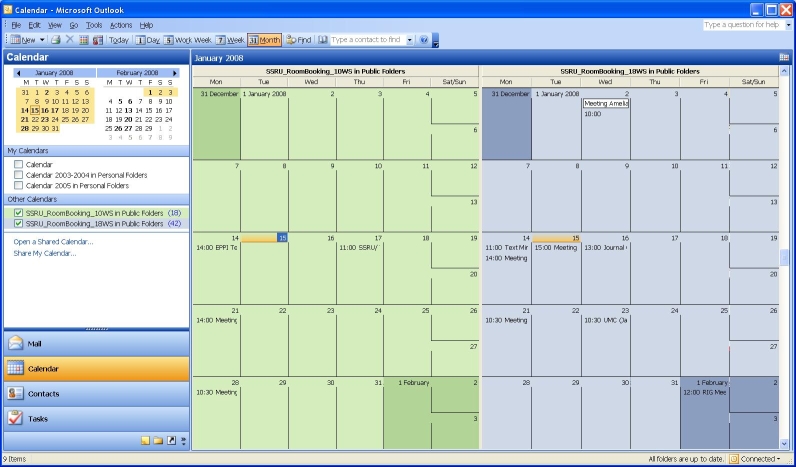Click the Calendar Coloring toolbar icon
The height and width of the screenshot is (467, 796).
(x=84, y=40)
